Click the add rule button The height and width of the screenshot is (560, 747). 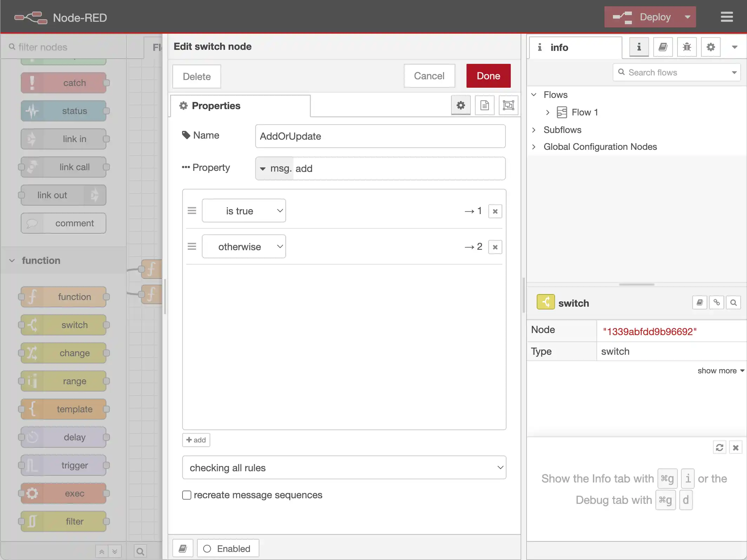(196, 440)
